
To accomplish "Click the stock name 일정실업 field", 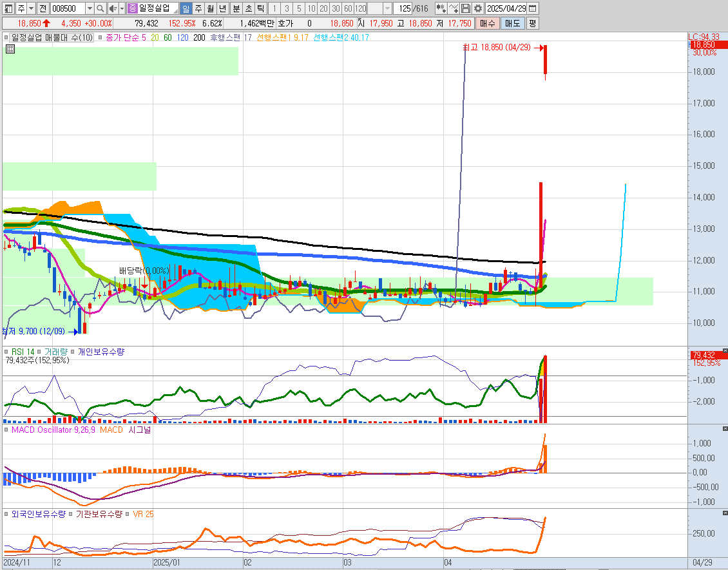I will [158, 8].
